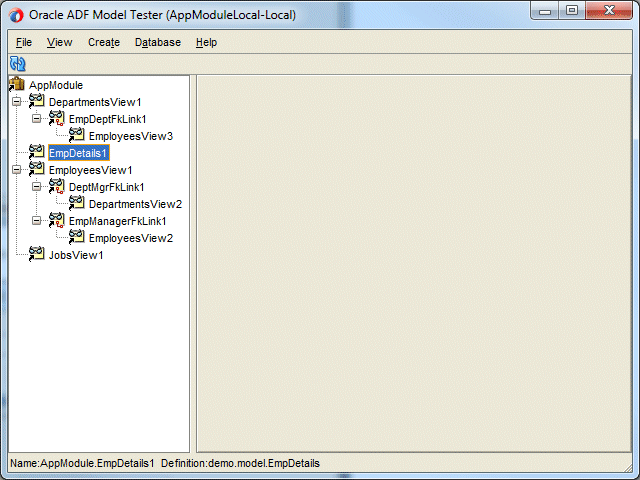Select EmployeesView3 label in the tree
640x480 pixels.
pyautogui.click(x=131, y=136)
